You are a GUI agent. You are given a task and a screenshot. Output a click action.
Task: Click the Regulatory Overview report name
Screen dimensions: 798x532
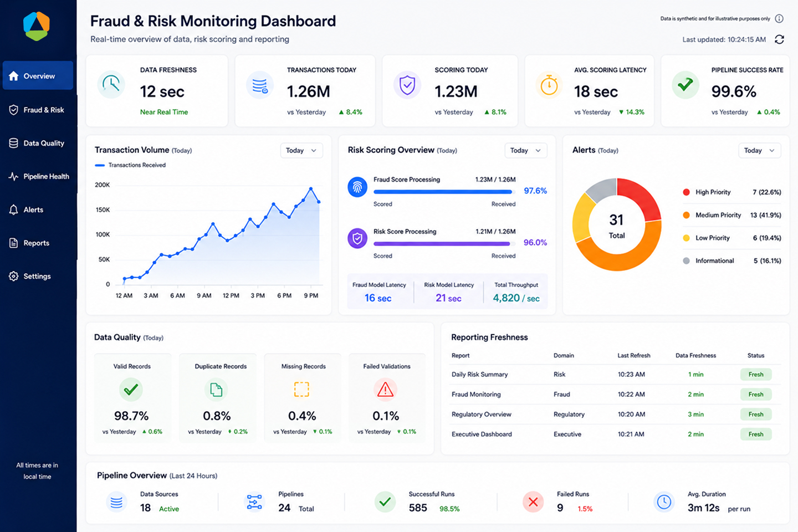coord(482,415)
